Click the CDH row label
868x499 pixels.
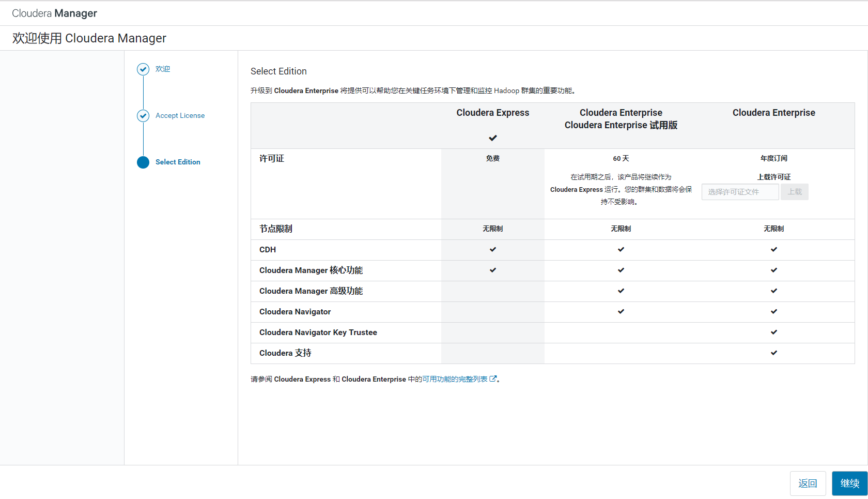tap(268, 250)
